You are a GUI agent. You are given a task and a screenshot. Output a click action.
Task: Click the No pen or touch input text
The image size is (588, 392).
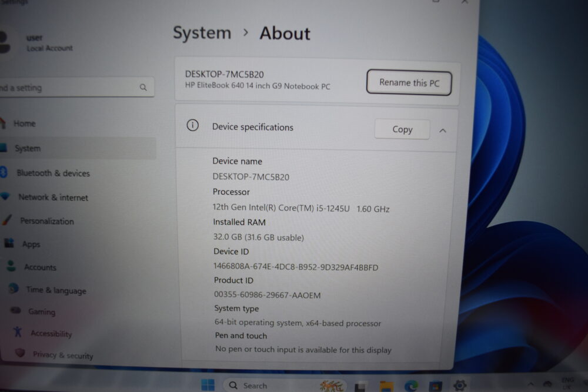pos(303,350)
